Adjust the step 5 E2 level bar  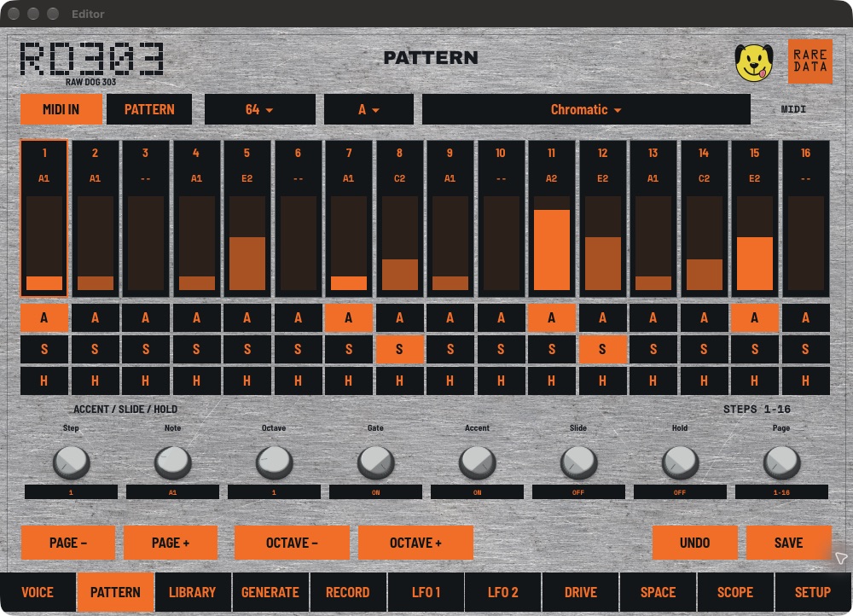click(247, 243)
